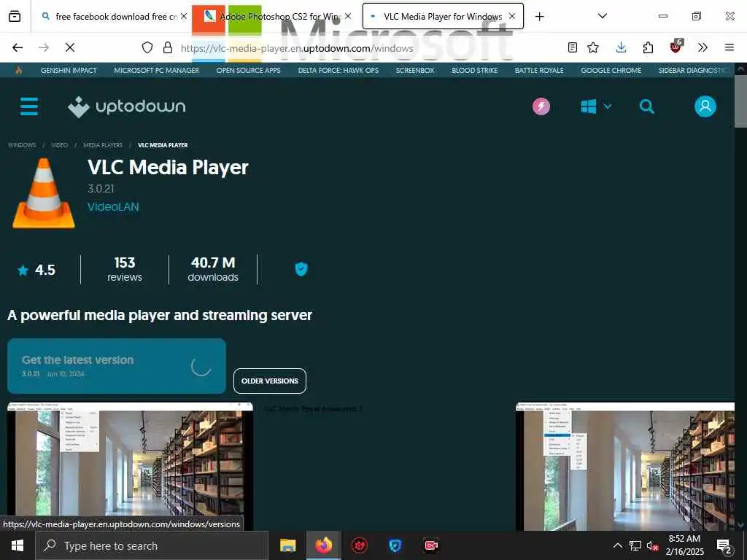Open Firefox from the taskbar
The width and height of the screenshot is (747, 560).
coord(323,545)
